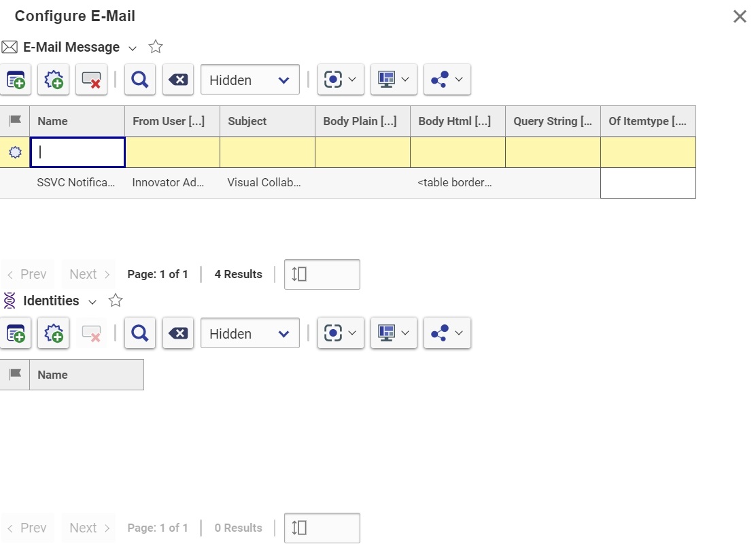
Task: Open display layout dropdown in E-Mail Message toolbar
Action: (394, 80)
